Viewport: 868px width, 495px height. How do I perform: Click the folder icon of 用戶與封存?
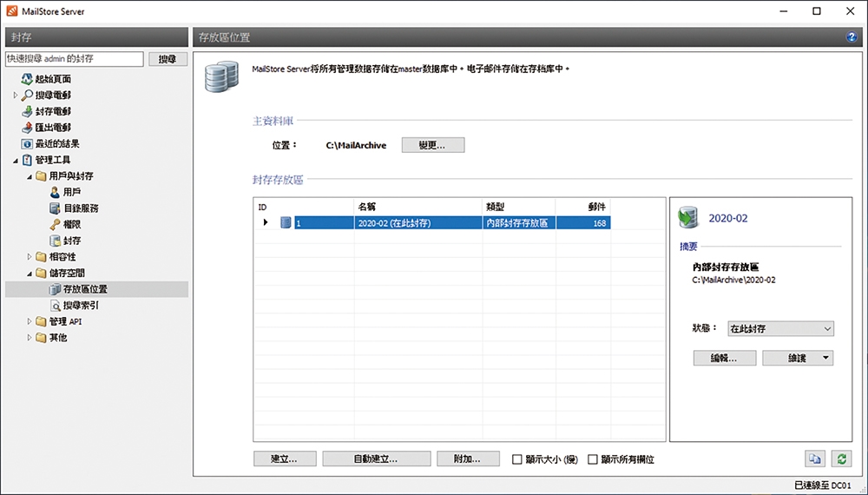click(41, 176)
